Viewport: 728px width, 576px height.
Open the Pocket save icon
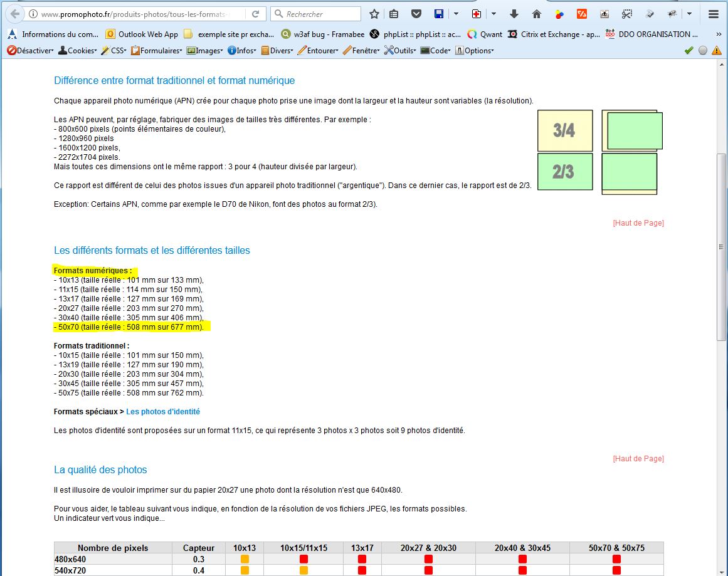pyautogui.click(x=416, y=14)
